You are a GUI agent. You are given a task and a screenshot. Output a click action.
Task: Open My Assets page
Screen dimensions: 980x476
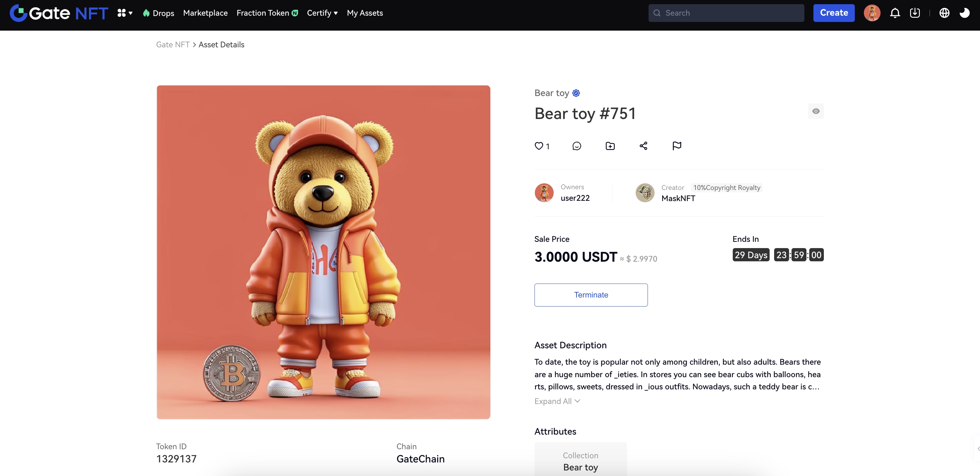[365, 13]
